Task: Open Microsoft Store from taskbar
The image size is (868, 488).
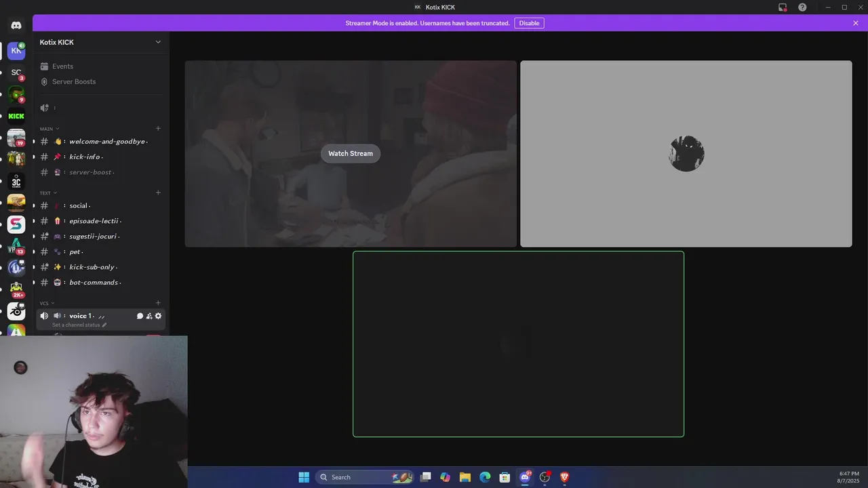Action: [x=505, y=477]
